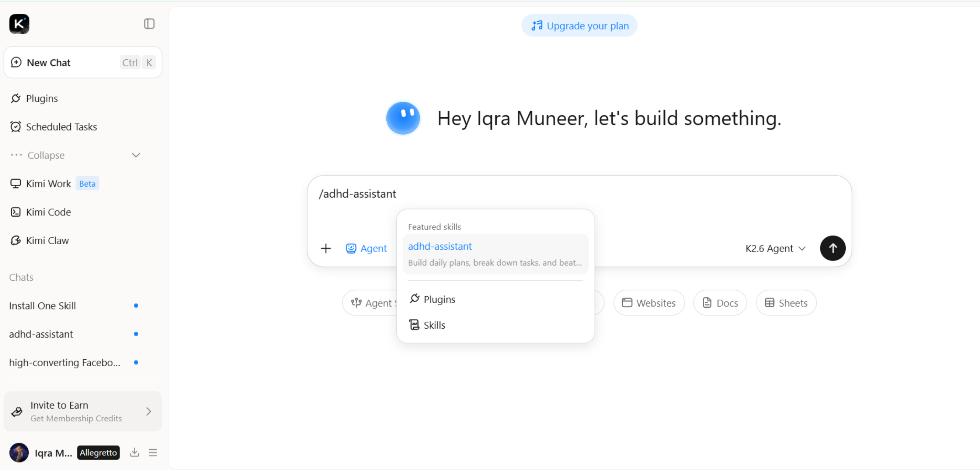Focus the chat input with /adhd-assistant

[x=579, y=194]
